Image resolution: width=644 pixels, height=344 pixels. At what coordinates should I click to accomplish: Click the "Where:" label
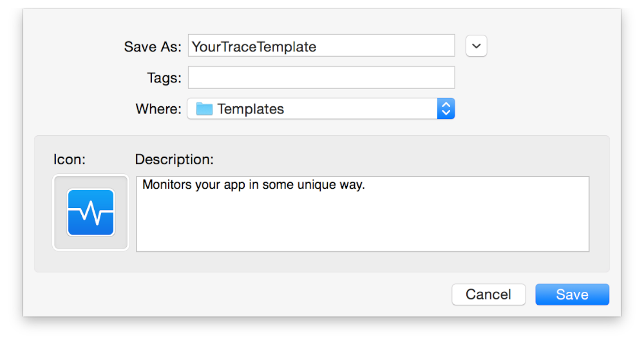click(158, 109)
